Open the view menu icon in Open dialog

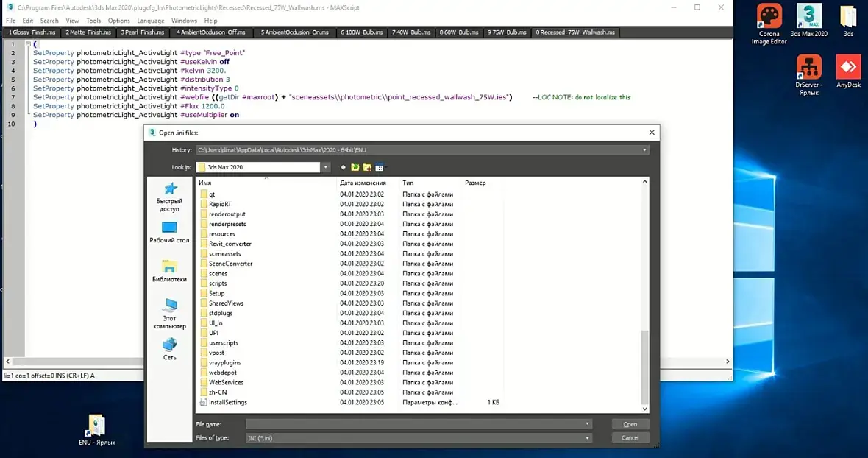pos(379,167)
